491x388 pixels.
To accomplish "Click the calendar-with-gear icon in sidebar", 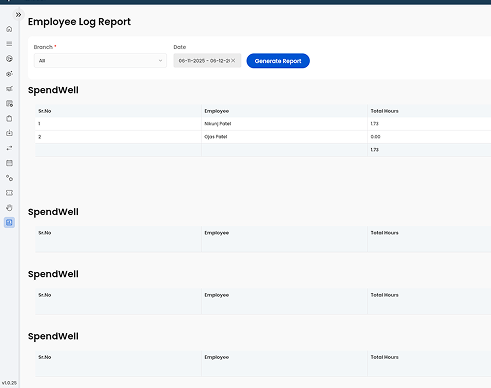I will click(x=9, y=103).
